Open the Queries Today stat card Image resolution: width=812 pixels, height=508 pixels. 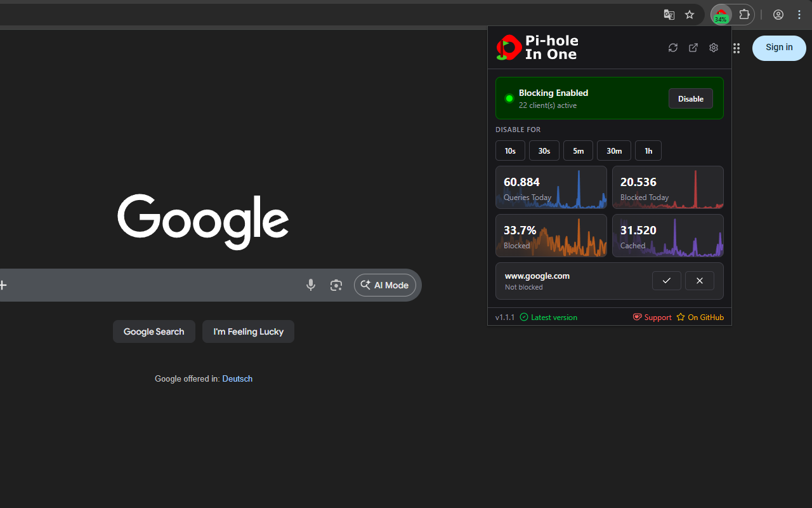tap(551, 187)
